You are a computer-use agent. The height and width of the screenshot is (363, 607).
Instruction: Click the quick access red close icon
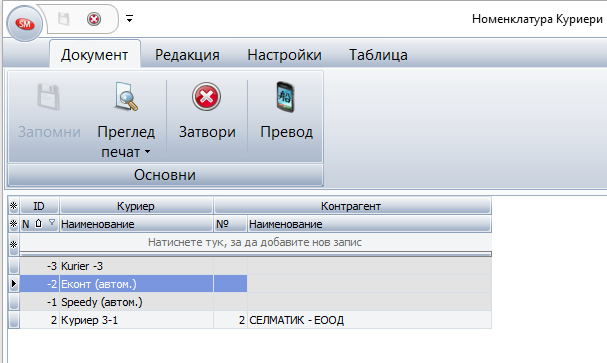94,19
